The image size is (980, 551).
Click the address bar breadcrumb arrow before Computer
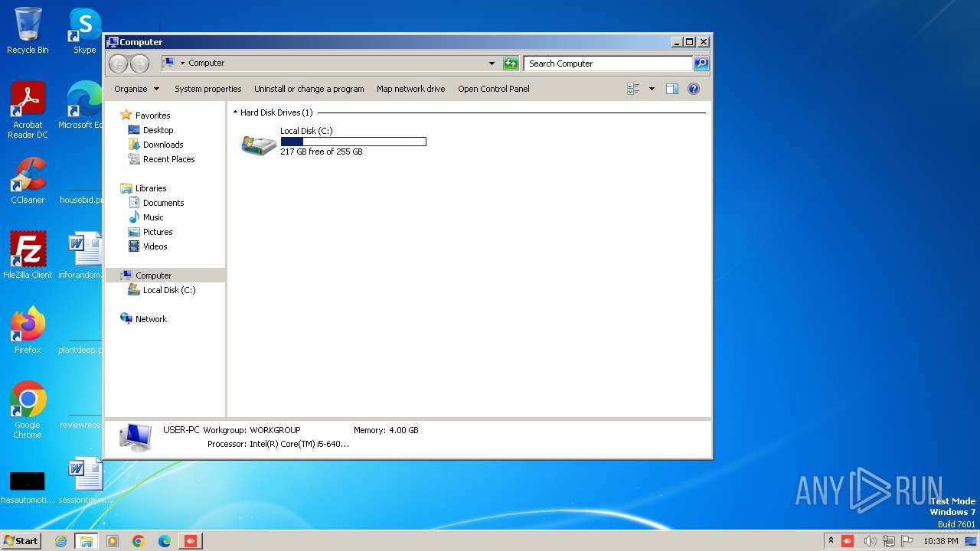point(182,64)
